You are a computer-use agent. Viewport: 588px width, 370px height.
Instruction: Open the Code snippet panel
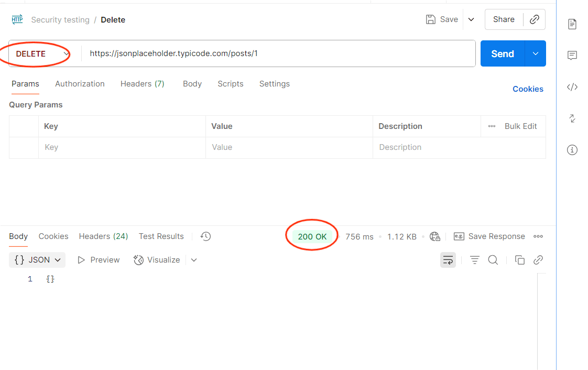point(572,87)
